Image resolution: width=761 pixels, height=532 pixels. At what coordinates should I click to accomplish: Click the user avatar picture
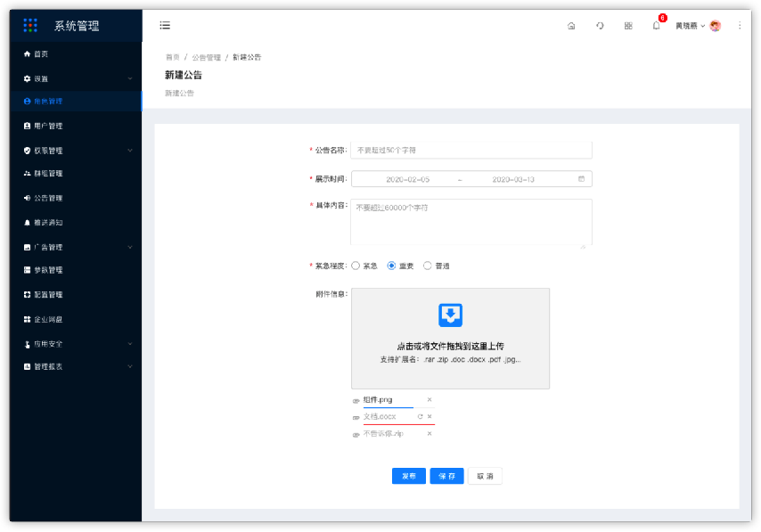coord(715,26)
